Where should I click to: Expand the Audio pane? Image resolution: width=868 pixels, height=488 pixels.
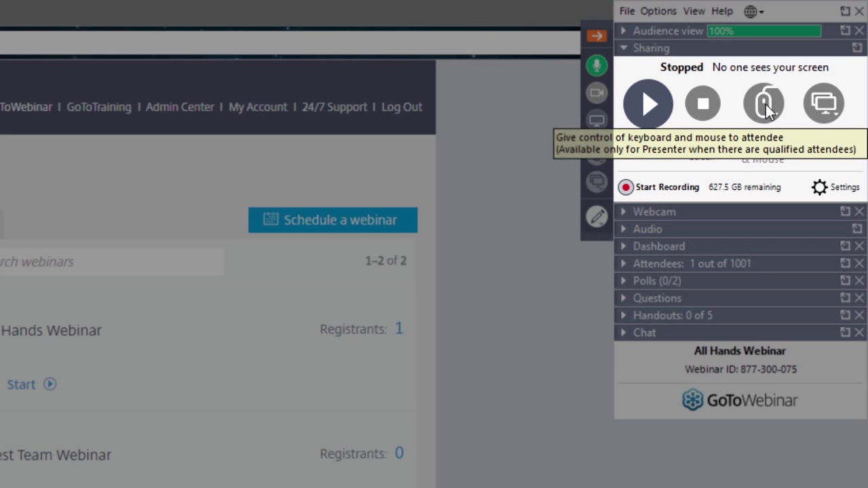point(623,229)
